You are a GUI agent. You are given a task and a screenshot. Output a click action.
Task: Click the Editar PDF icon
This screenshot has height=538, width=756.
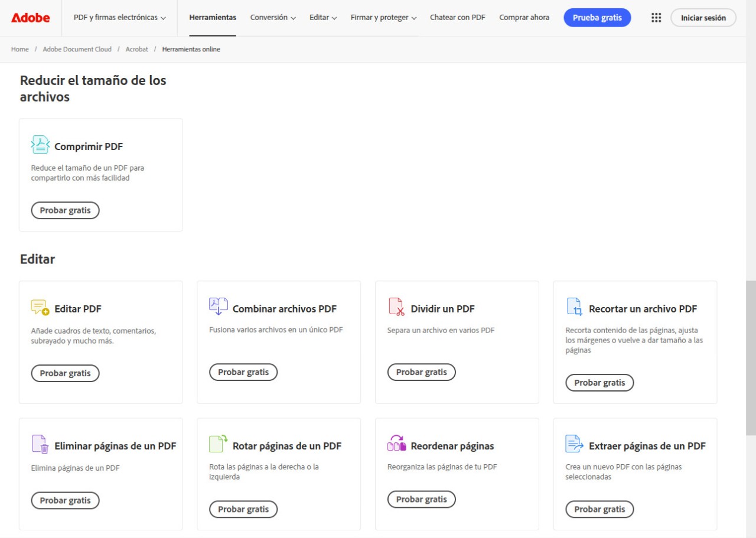(x=40, y=307)
